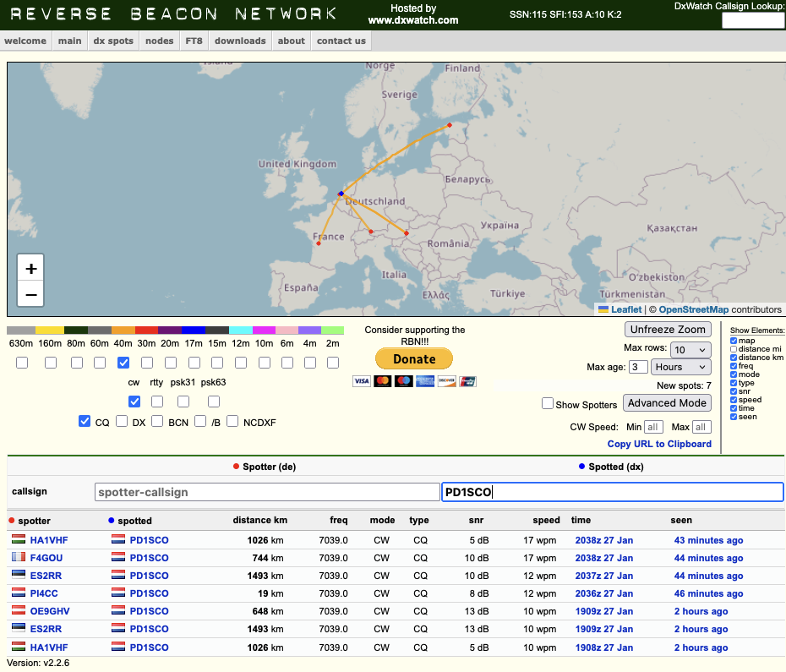
Task: Click the Austrian flag beside OE9GHV
Action: click(x=19, y=611)
